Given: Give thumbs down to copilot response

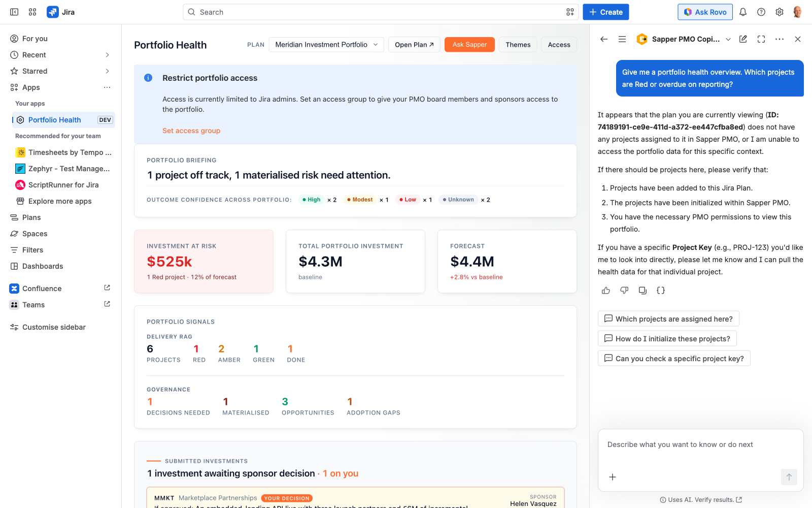Looking at the screenshot, I should [624, 291].
